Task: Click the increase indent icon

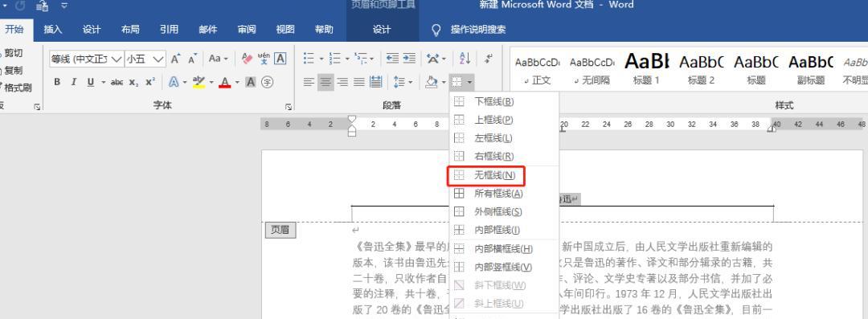Action: point(409,58)
